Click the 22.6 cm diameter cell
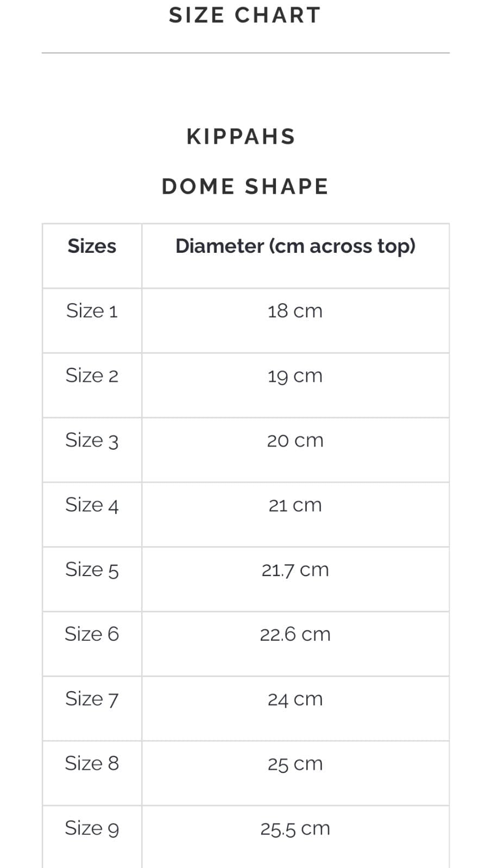 [295, 634]
